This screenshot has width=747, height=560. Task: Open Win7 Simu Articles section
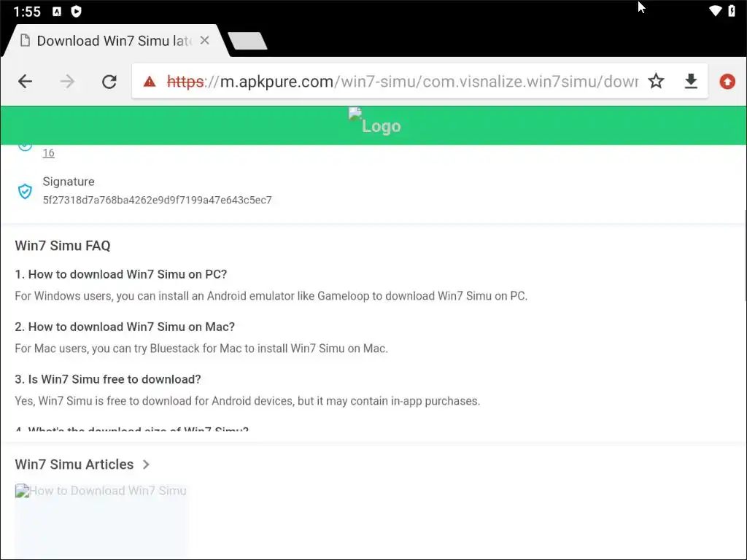coord(74,464)
